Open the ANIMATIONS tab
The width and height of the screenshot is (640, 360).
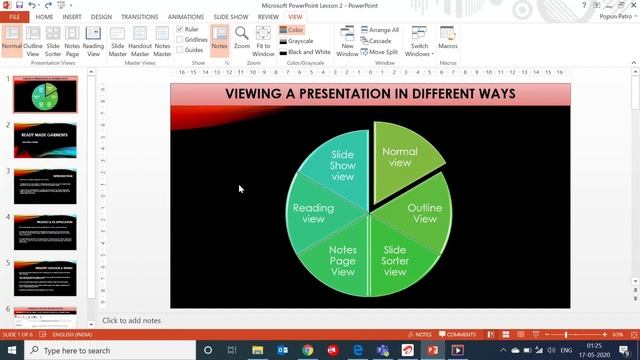coord(186,17)
